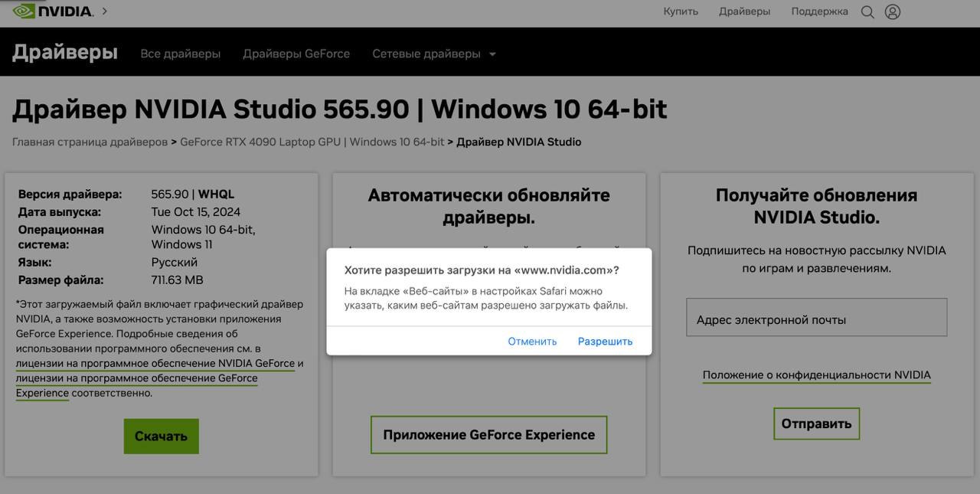Go to Главная страница драйверов breadcrumb
The height and width of the screenshot is (494, 980).
click(x=90, y=142)
